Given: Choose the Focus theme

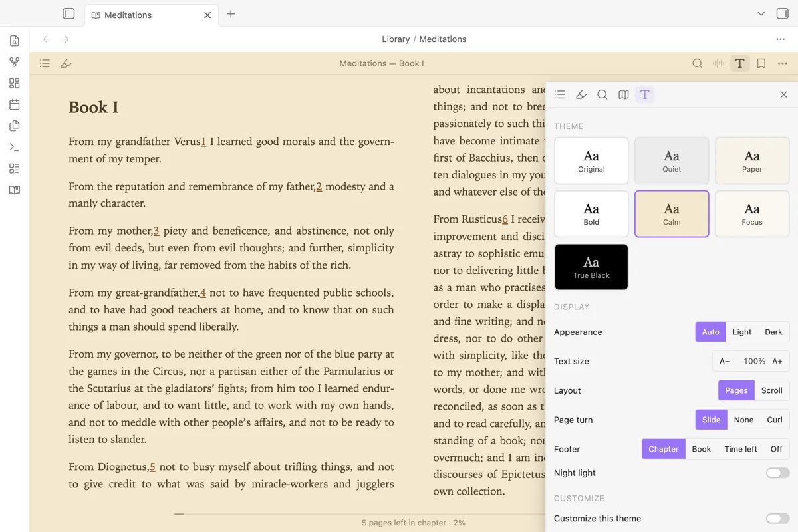Looking at the screenshot, I should pos(752,214).
